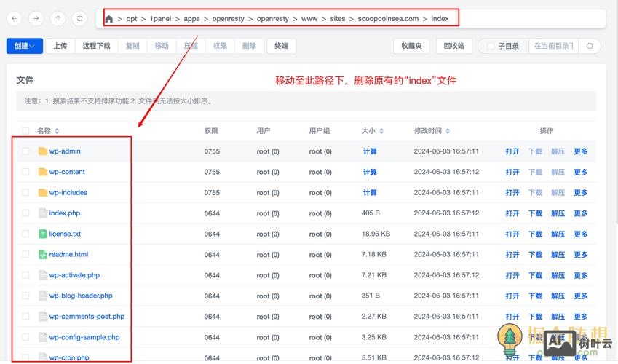Viewport: 618px width, 364px height.
Task: Open 更多 menu for wp-admin
Action: tap(581, 151)
